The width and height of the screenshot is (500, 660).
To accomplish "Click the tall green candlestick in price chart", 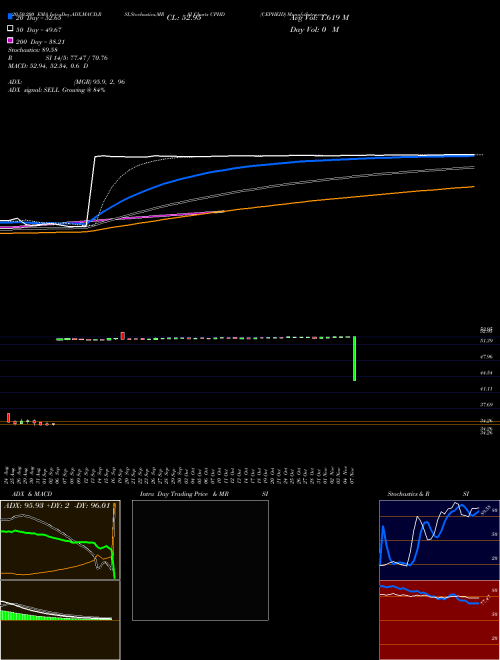I will tap(354, 358).
